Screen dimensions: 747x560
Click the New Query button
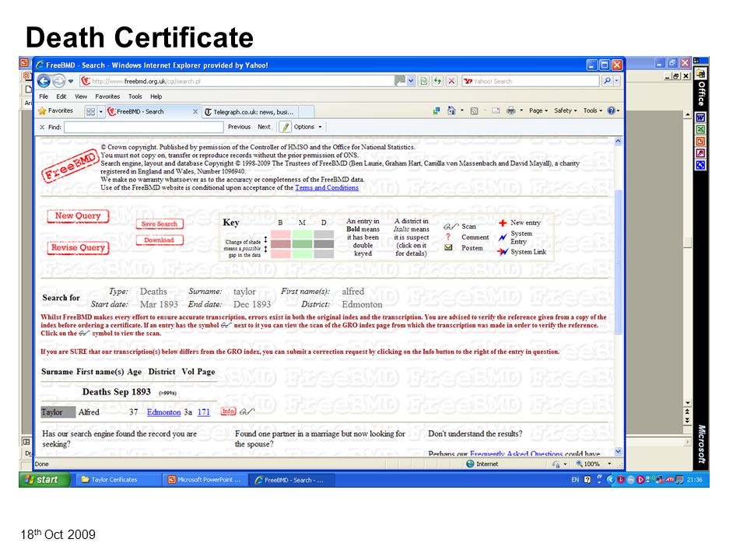coord(78,216)
